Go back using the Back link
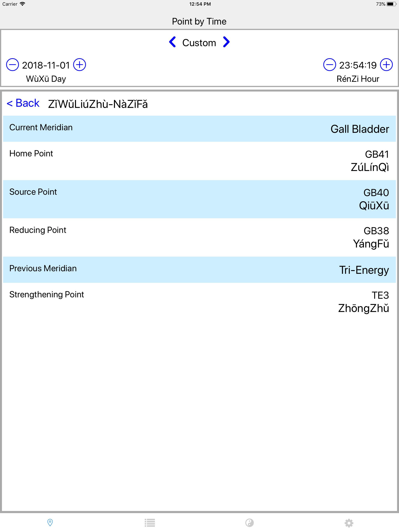Viewport: 399px width, 532px height. [23, 103]
